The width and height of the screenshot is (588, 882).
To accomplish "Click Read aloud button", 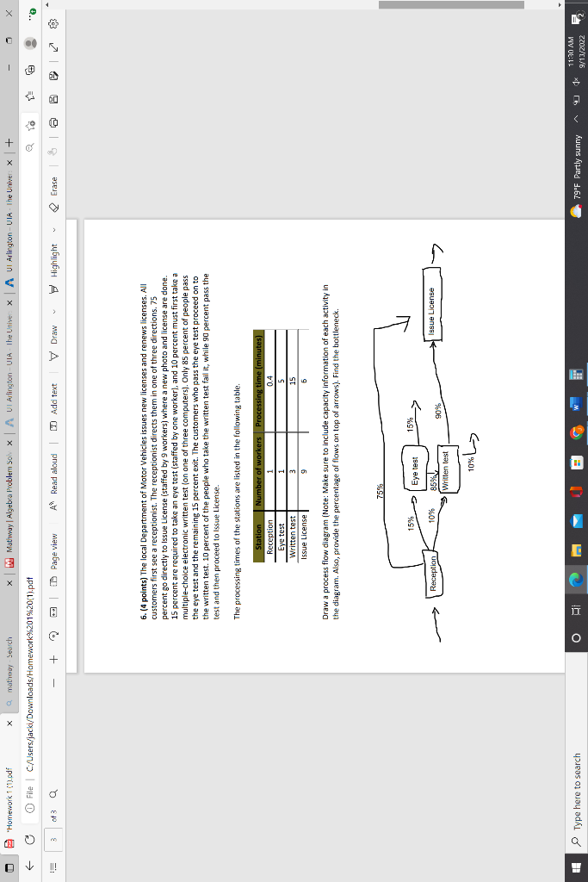I will click(x=53, y=482).
